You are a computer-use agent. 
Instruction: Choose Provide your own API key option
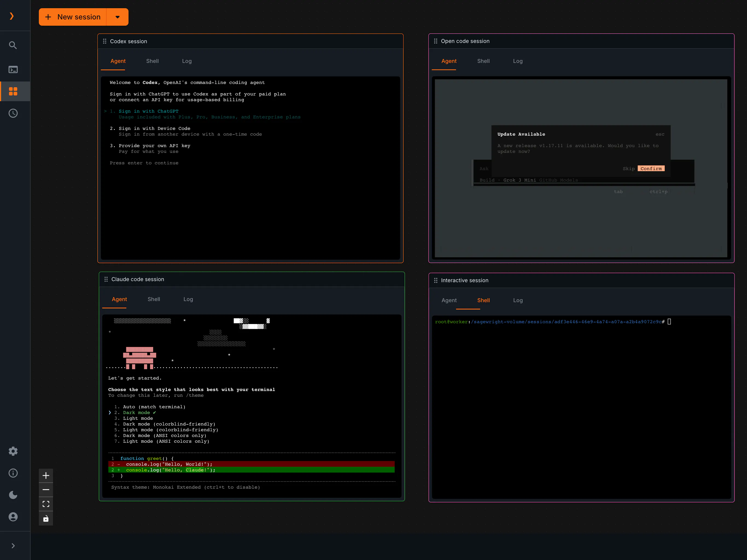tap(154, 146)
